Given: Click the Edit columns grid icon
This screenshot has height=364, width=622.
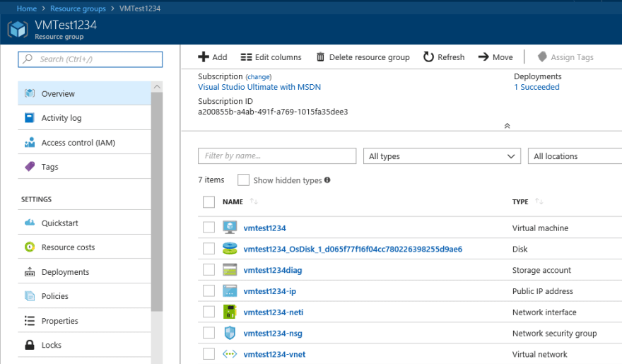Looking at the screenshot, I should coord(246,57).
